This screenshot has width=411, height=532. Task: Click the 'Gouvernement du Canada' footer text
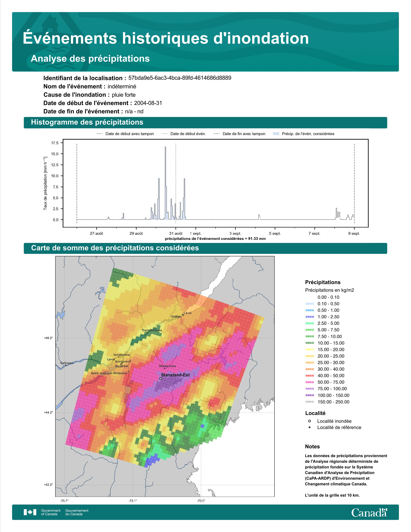pyautogui.click(x=77, y=512)
